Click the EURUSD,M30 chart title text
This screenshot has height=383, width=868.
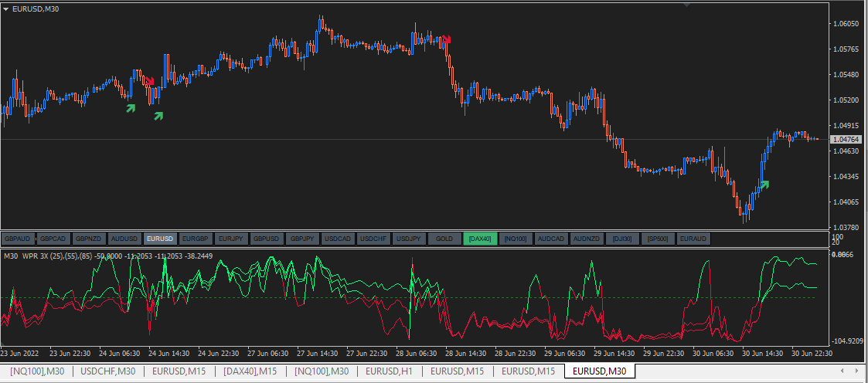[x=35, y=8]
